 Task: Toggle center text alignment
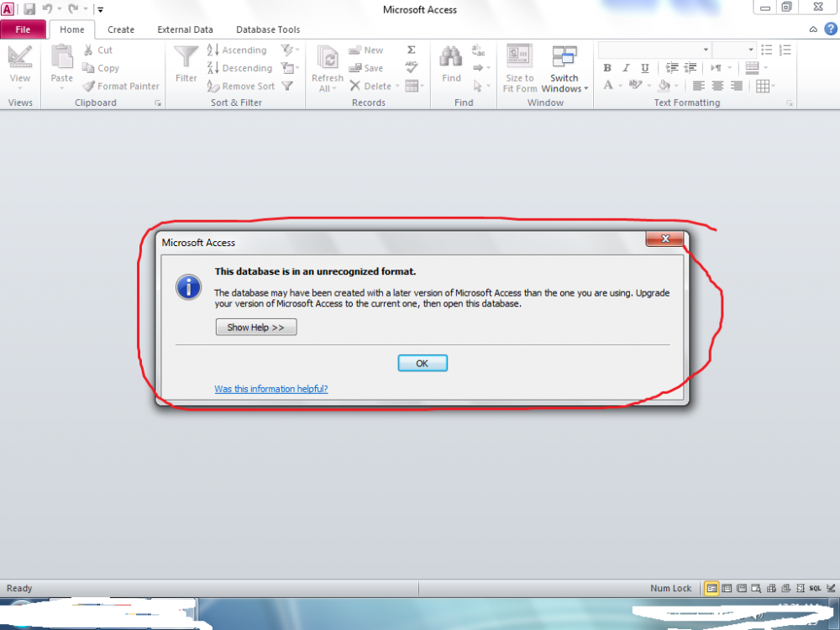coord(718,86)
